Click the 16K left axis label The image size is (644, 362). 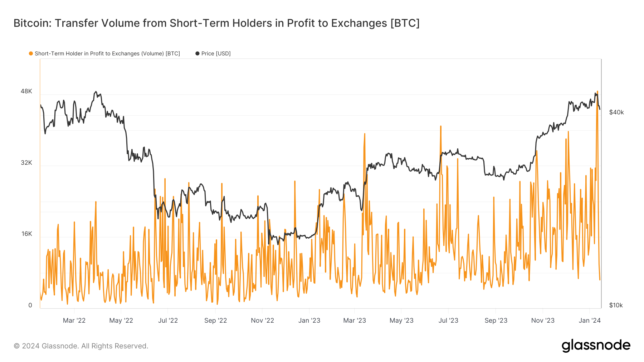[27, 234]
